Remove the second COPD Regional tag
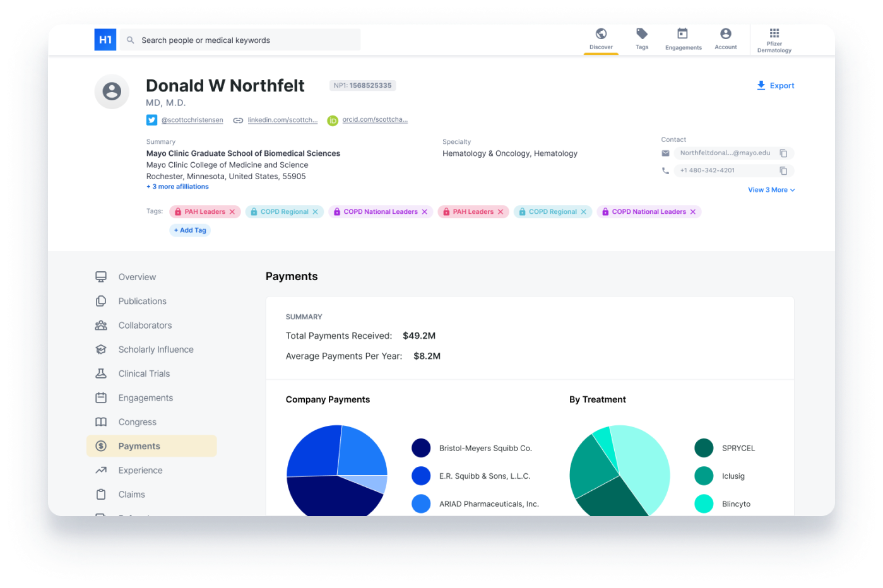Screen dimensions: 883x588 (x=584, y=212)
